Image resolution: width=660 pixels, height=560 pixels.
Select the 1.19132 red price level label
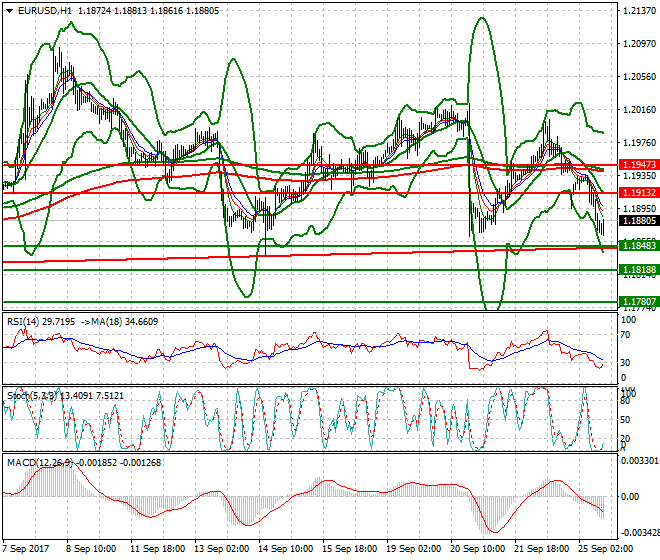pyautogui.click(x=637, y=192)
